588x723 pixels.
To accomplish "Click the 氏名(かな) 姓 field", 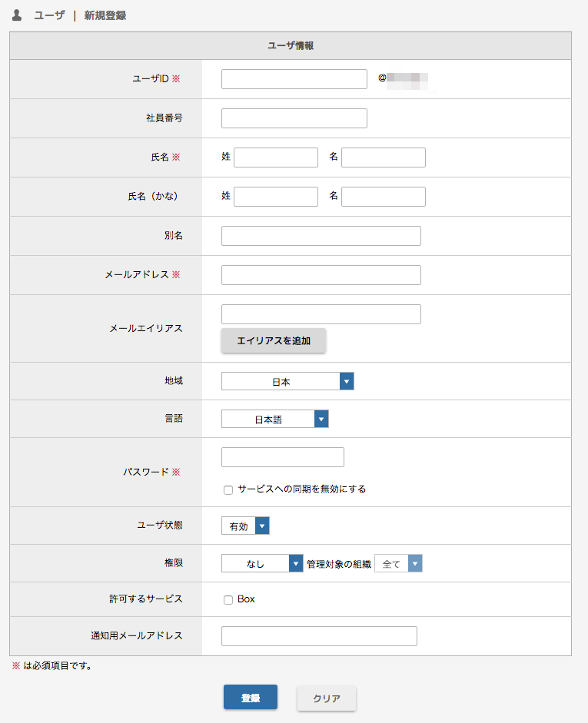I will click(276, 197).
